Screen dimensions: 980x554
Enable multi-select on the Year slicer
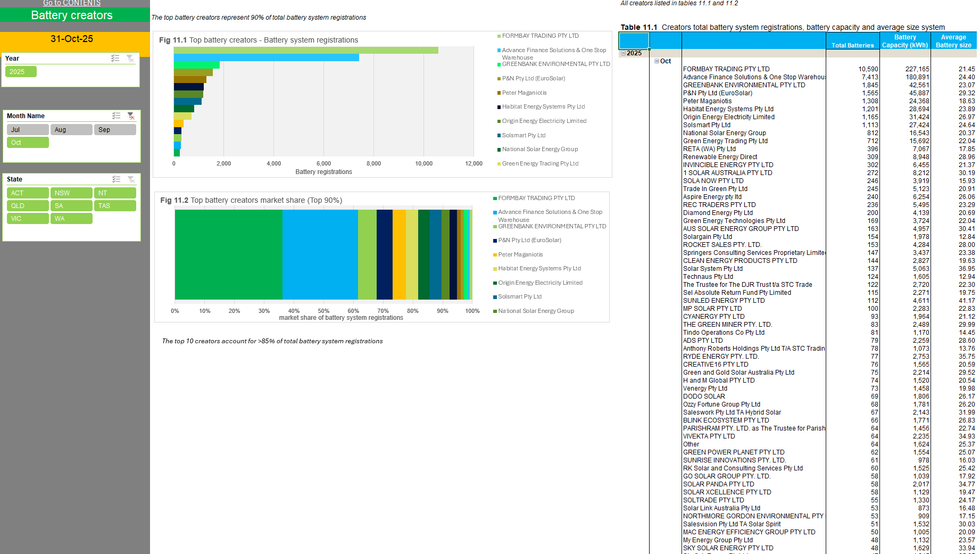115,59
